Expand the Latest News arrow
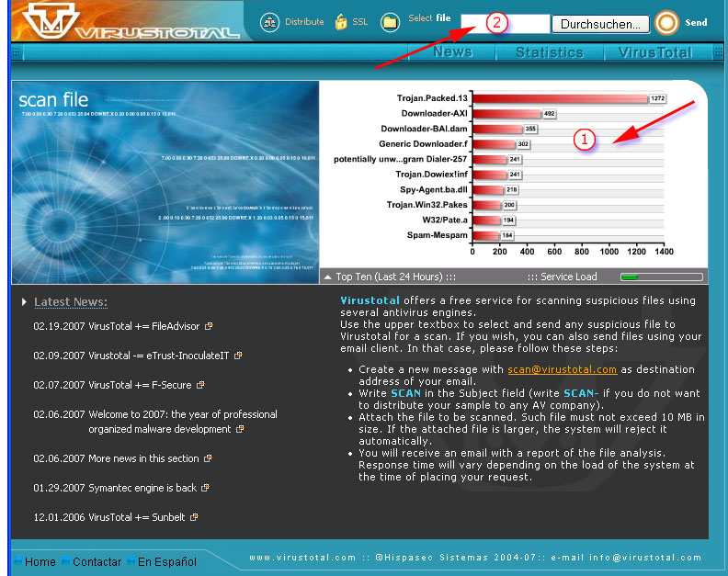728x576 pixels. tap(24, 301)
